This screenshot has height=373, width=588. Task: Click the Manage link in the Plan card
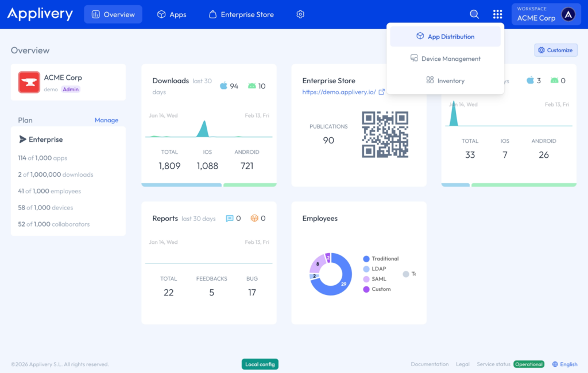click(107, 120)
